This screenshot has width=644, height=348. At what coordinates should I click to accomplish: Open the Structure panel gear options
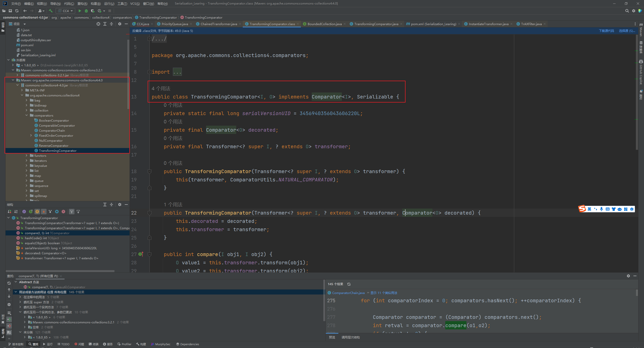(120, 205)
